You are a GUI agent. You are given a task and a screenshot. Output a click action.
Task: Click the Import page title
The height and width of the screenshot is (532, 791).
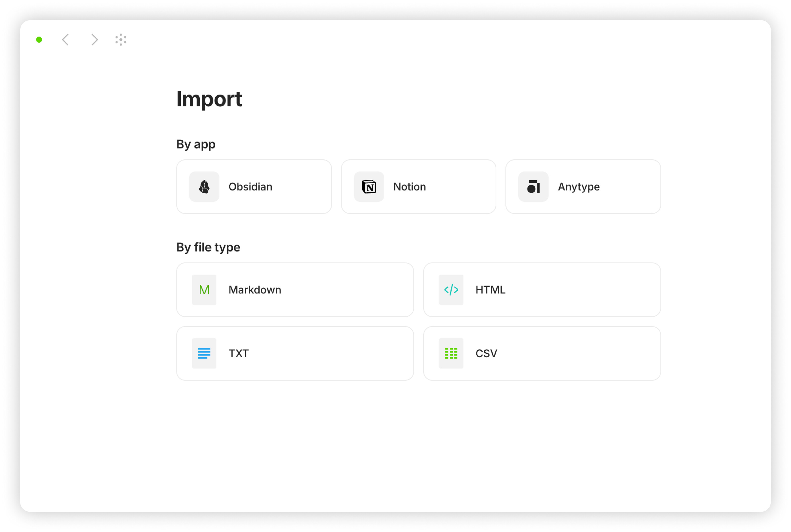pyautogui.click(x=209, y=99)
